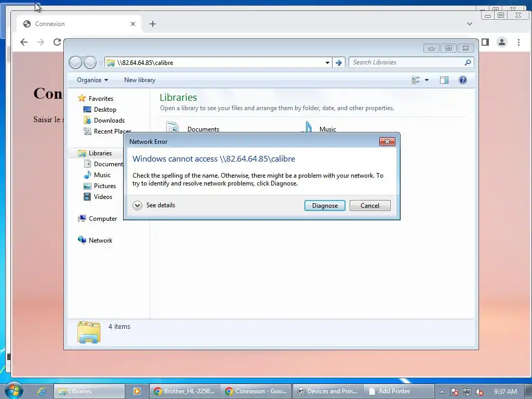Toggle the preview pane icon
Screen dimensions: 532x399
(444, 80)
